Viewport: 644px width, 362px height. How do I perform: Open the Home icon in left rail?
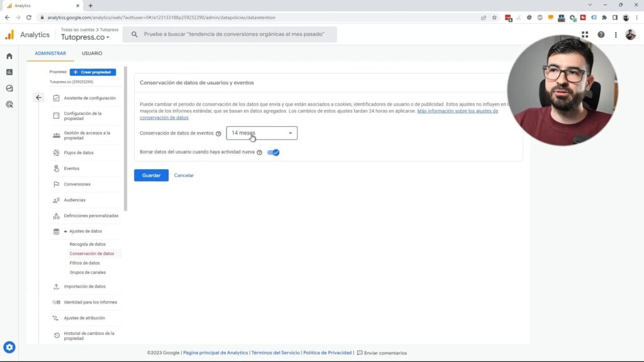tap(9, 56)
